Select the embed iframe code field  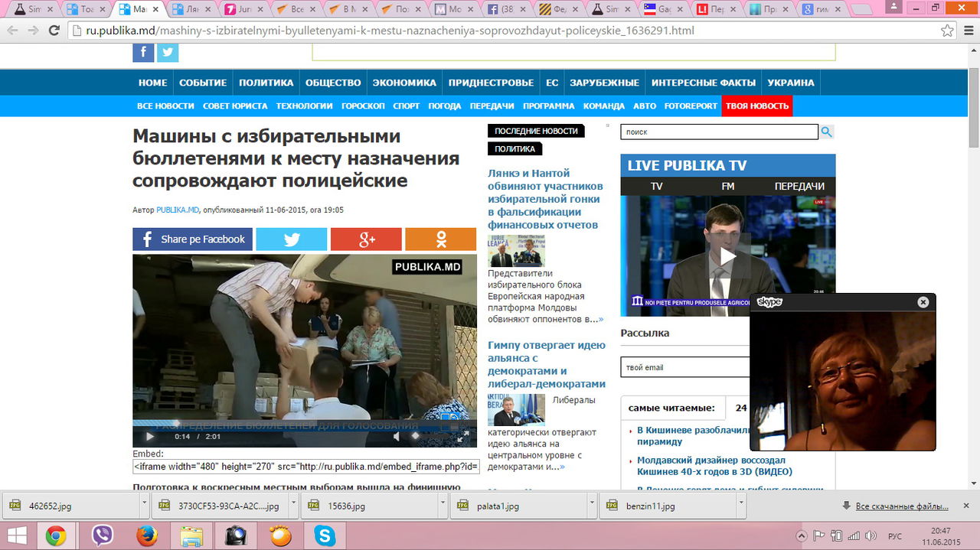click(x=306, y=467)
